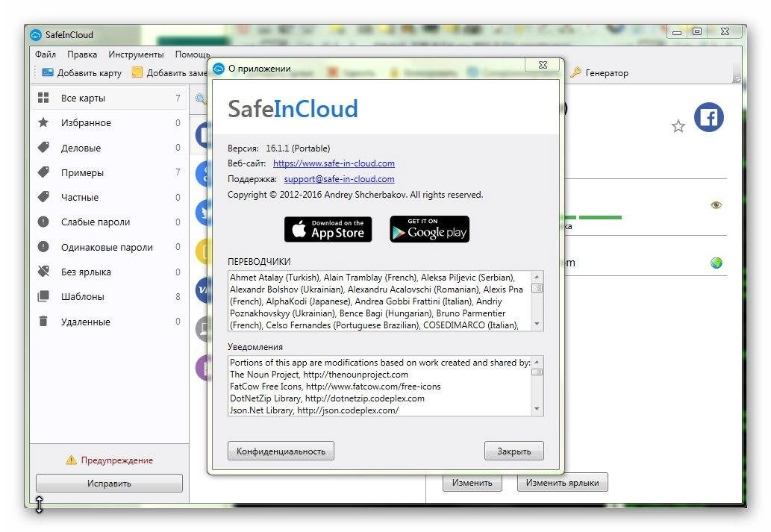Reveal password with the eye icon
771x532 pixels.
pyautogui.click(x=716, y=205)
